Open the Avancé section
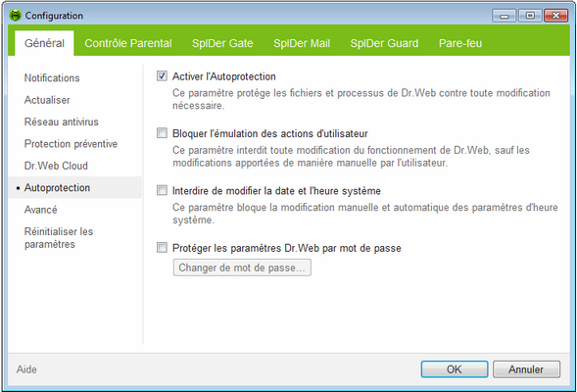This screenshot has height=392, width=577. pyautogui.click(x=40, y=210)
